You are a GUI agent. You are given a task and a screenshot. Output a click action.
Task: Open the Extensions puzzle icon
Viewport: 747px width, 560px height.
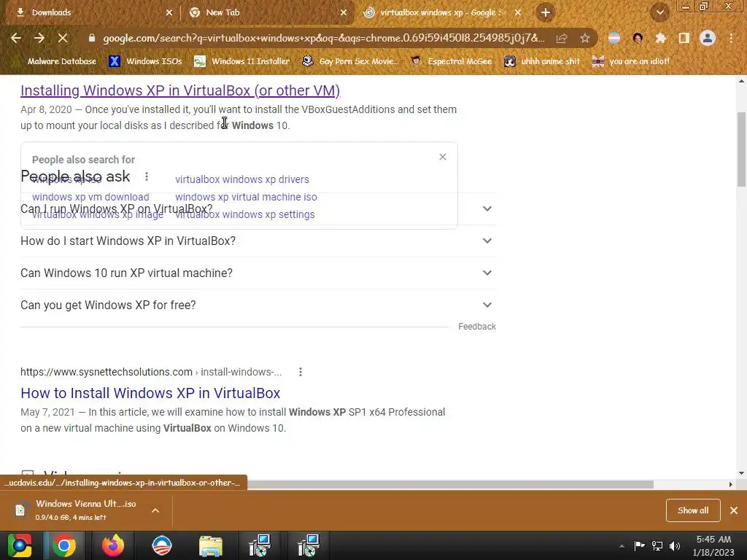tap(661, 38)
